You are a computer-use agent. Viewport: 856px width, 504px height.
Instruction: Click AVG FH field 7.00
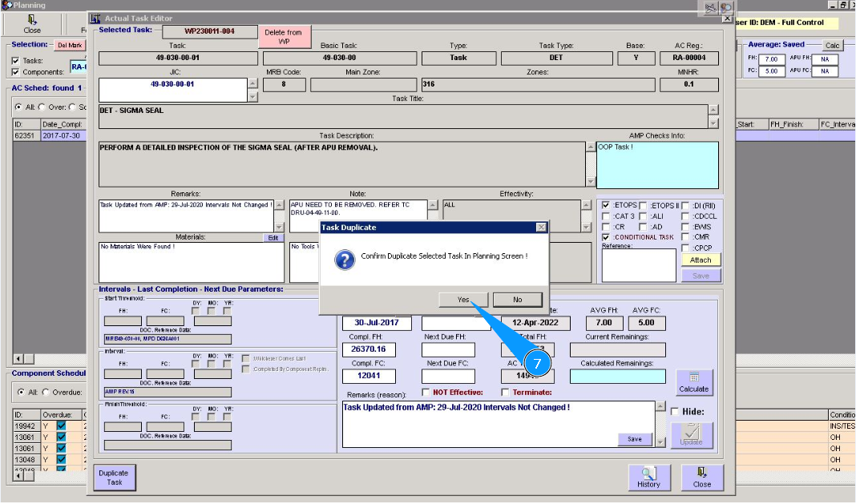pos(604,323)
